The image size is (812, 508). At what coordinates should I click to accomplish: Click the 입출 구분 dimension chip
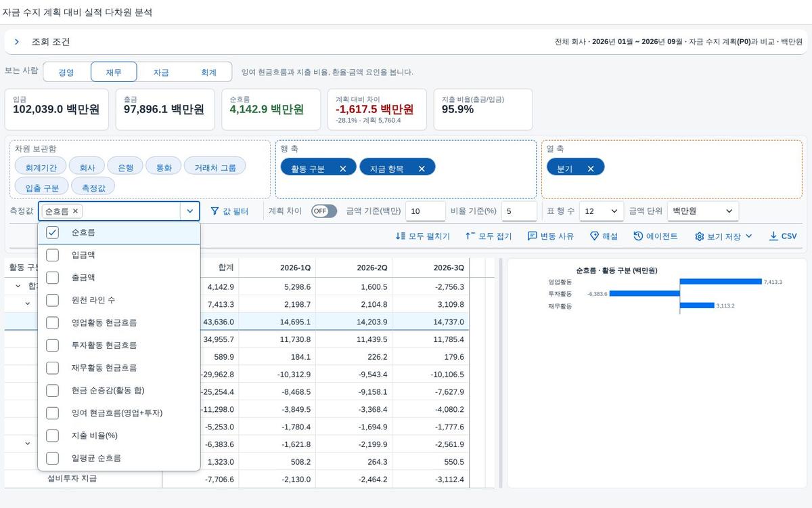point(42,187)
